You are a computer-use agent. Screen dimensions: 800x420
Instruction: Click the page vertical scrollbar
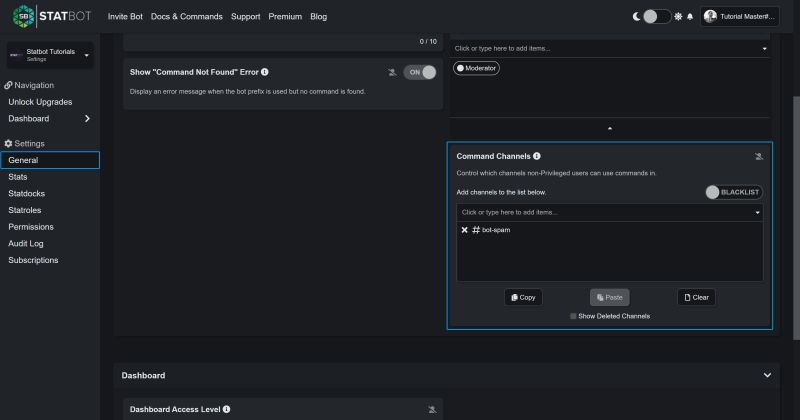pos(796,217)
